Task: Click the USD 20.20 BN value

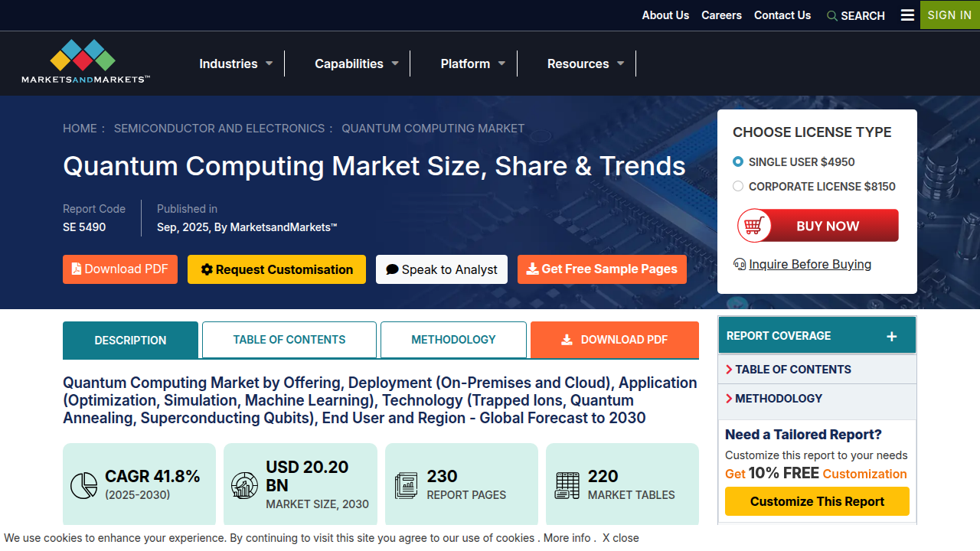Action: [307, 476]
